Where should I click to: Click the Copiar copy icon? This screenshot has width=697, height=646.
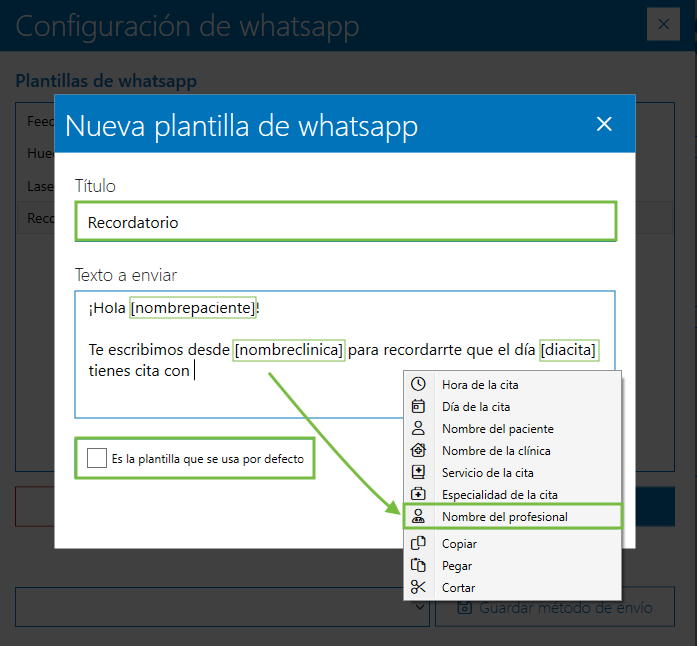418,543
